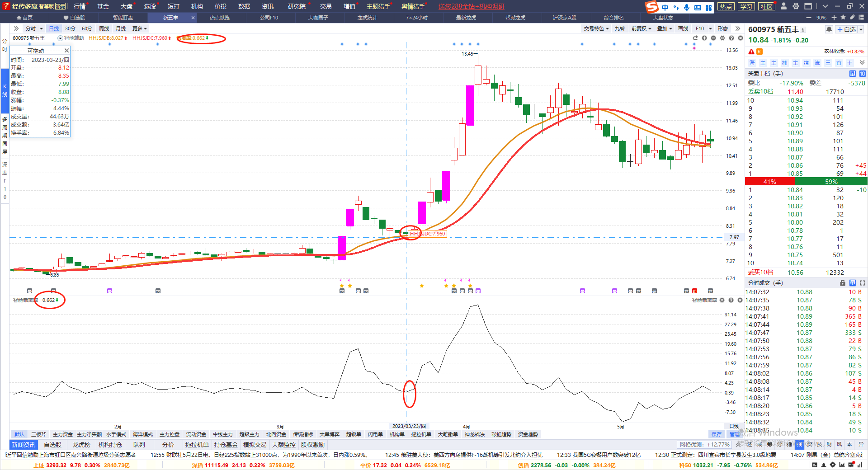
Task: Switch the chart to the 月线 period
Action: click(121, 28)
